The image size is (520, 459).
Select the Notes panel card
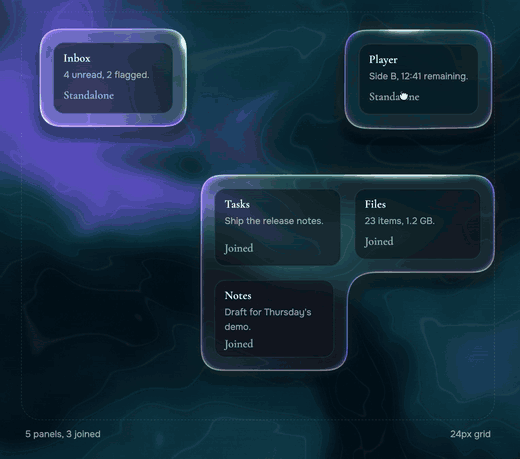pos(274,319)
